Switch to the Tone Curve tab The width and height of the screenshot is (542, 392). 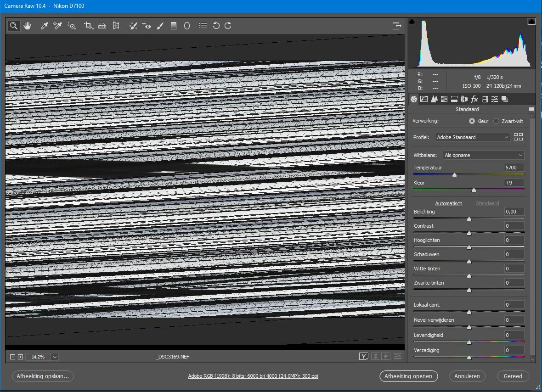[x=424, y=100]
